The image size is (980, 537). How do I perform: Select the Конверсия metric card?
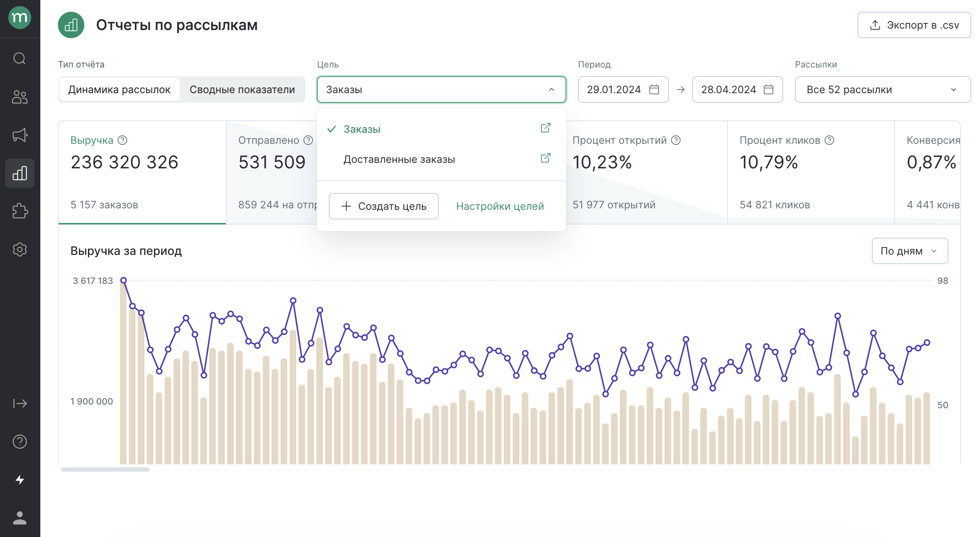[x=928, y=172]
